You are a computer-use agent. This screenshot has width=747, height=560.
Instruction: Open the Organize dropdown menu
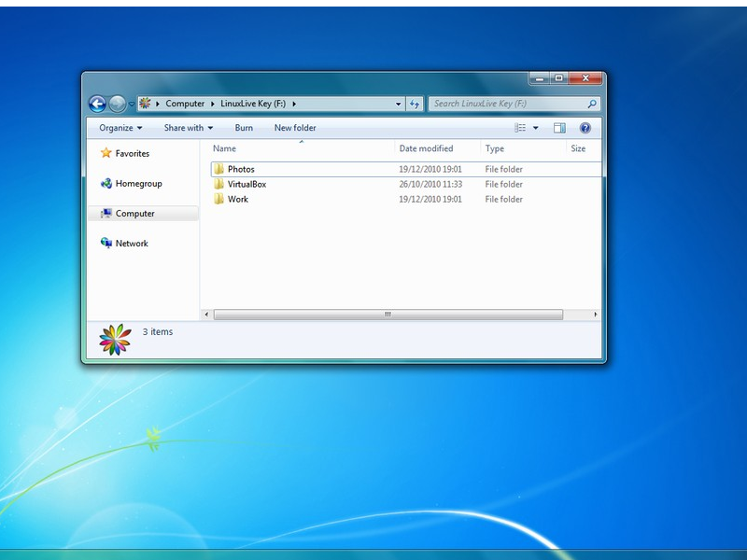point(120,128)
